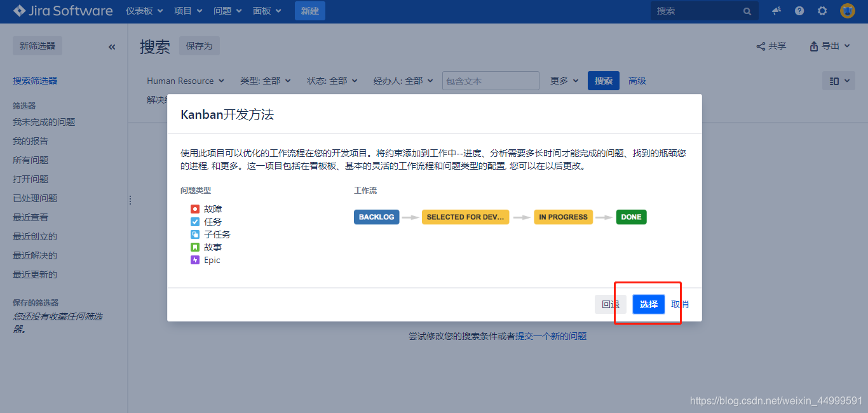Click the 任务 task issue type icon
The width and height of the screenshot is (868, 413).
[x=195, y=222]
